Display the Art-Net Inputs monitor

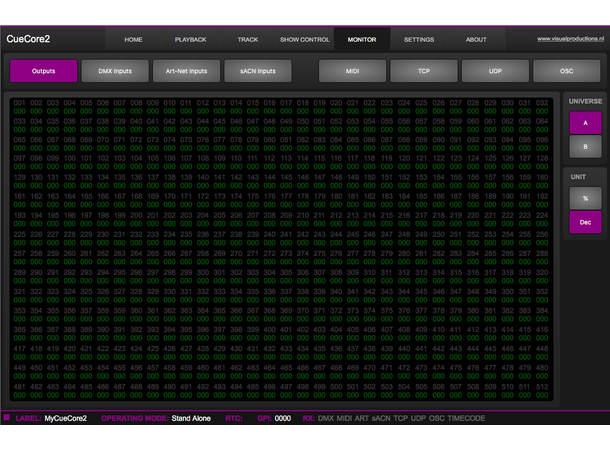(187, 71)
